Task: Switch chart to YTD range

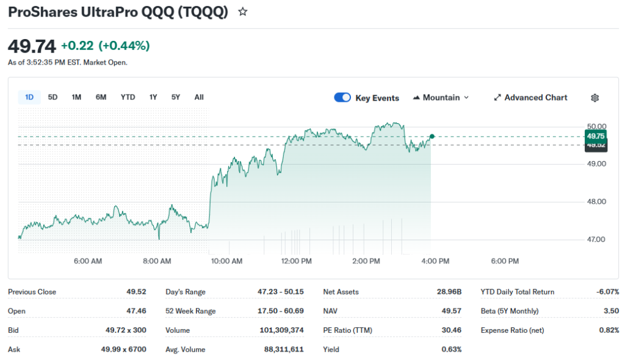Action: pyautogui.click(x=128, y=97)
